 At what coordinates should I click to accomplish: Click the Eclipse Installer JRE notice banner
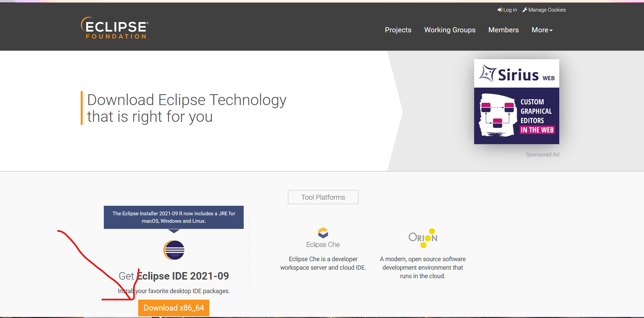pos(174,217)
